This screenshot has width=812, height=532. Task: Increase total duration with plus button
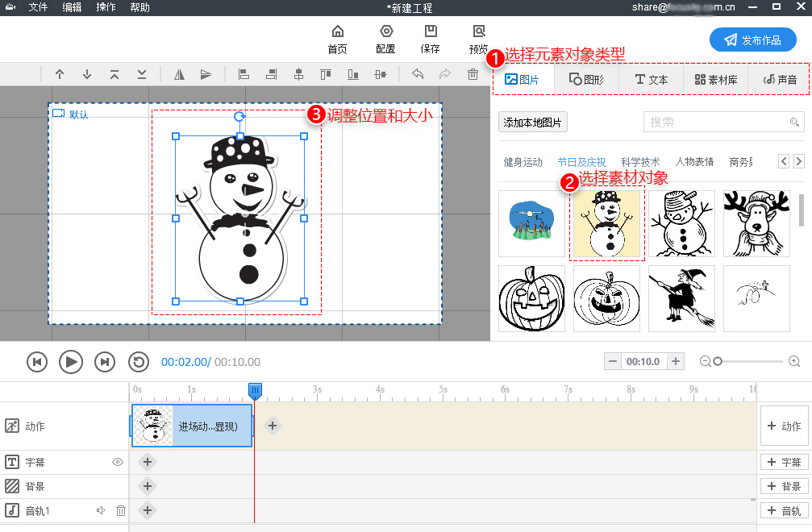pos(675,361)
